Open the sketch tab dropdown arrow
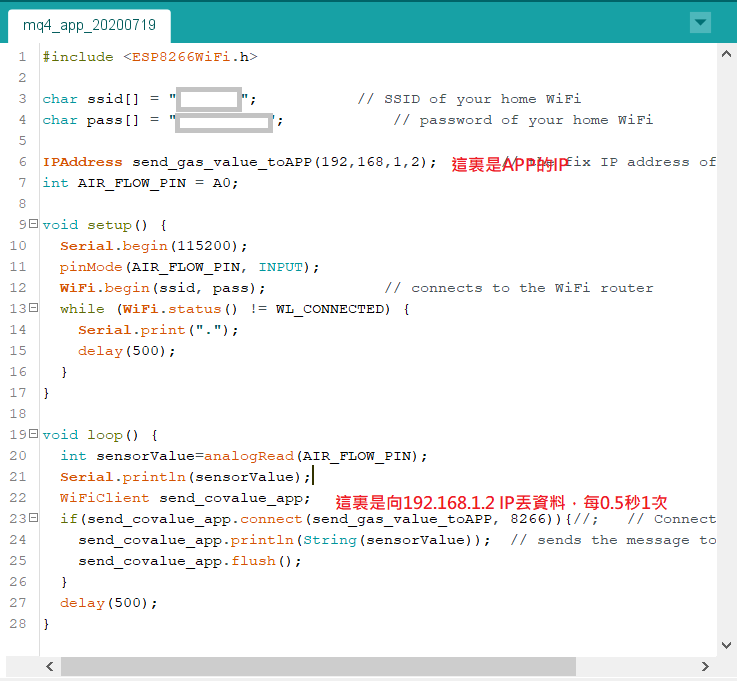Screen dimensions: 737x681 [700, 23]
